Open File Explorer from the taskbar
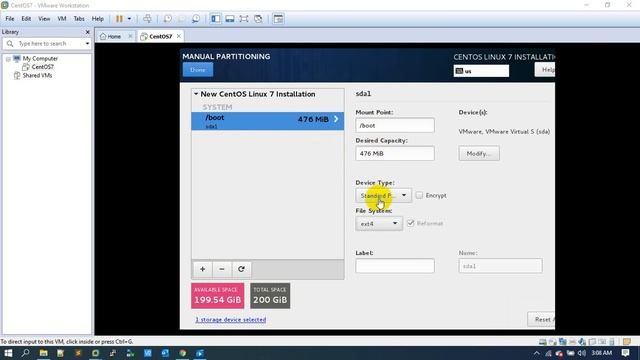The width and height of the screenshot is (640, 360). (43, 353)
